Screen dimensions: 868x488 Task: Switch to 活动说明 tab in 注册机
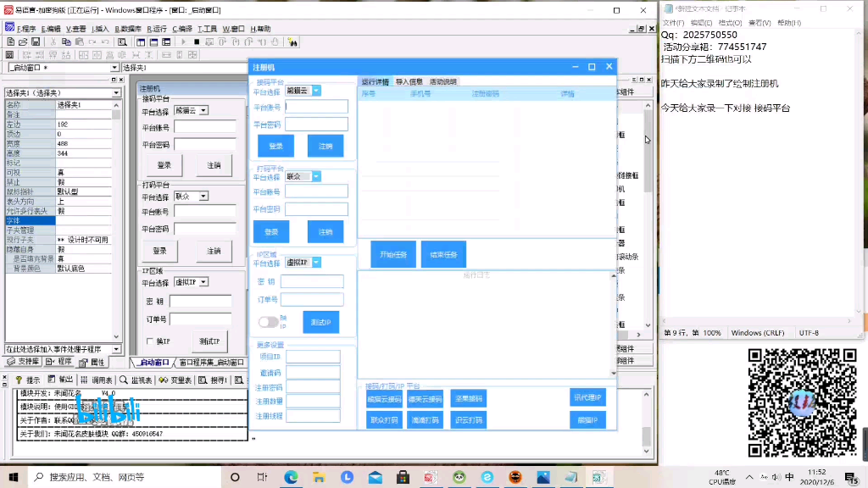pos(442,82)
